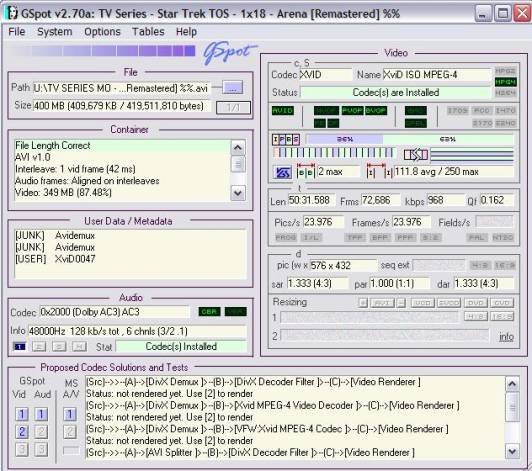This screenshot has width=532, height=471.
Task: Click GSpot Vid button 1
Action: point(22,414)
